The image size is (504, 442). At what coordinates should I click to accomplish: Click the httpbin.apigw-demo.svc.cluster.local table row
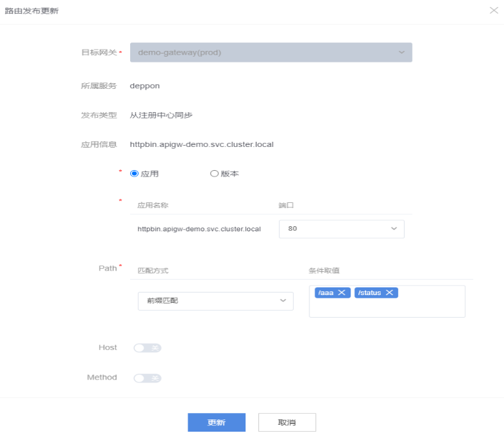pyautogui.click(x=199, y=229)
